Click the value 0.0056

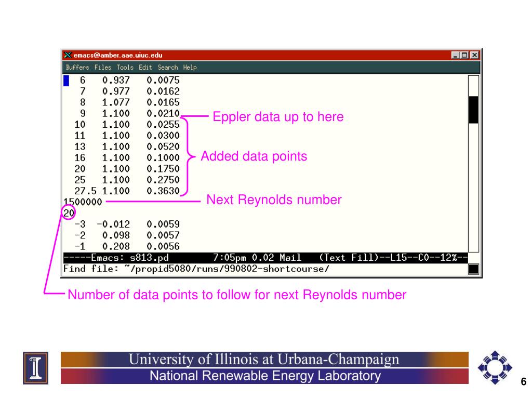163,246
